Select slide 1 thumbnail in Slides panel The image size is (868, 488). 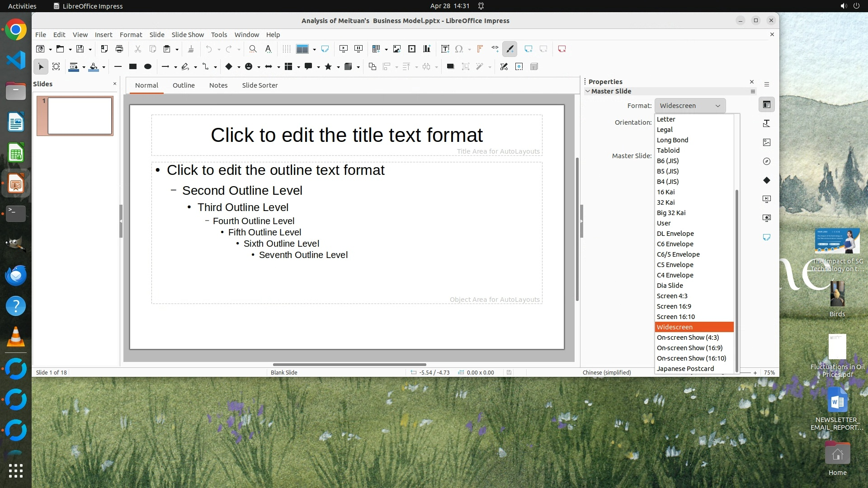click(80, 116)
